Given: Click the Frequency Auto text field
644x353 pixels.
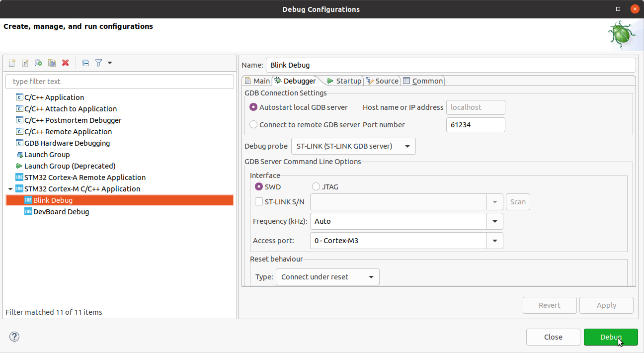Looking at the screenshot, I should (399, 221).
